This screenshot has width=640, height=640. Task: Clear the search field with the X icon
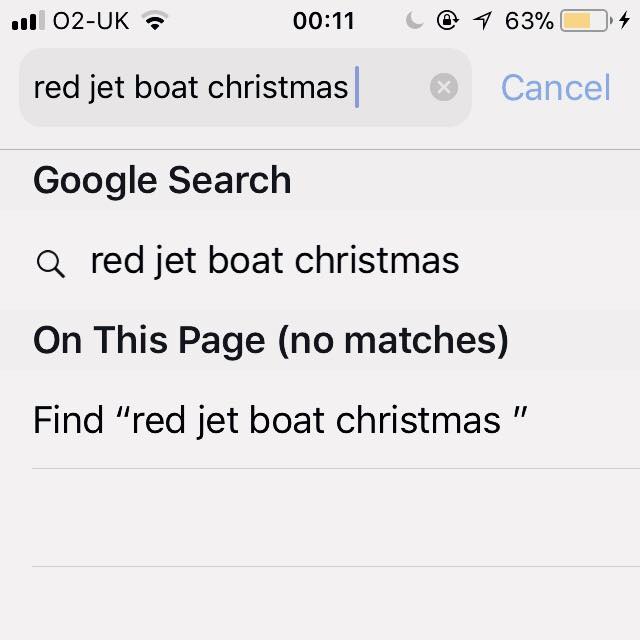[x=444, y=87]
